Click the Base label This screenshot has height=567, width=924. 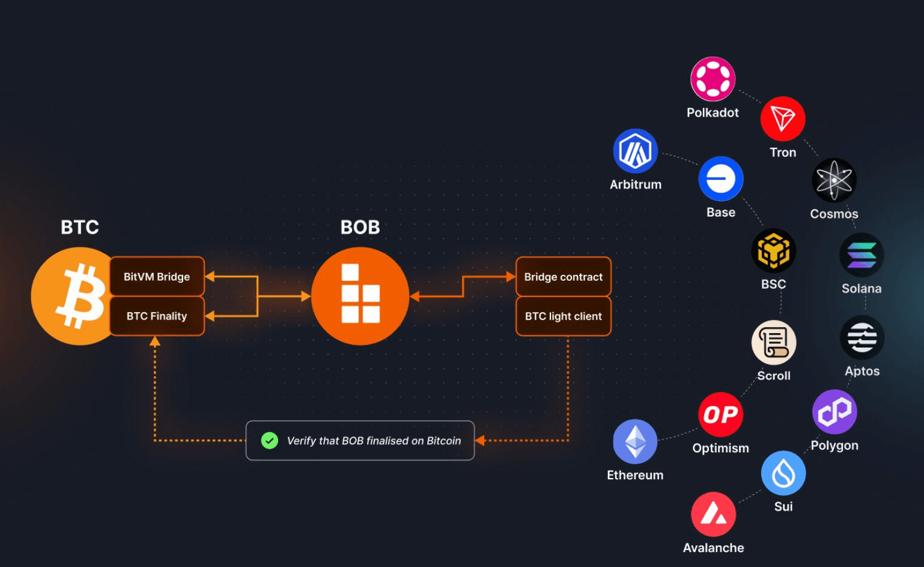click(x=721, y=212)
